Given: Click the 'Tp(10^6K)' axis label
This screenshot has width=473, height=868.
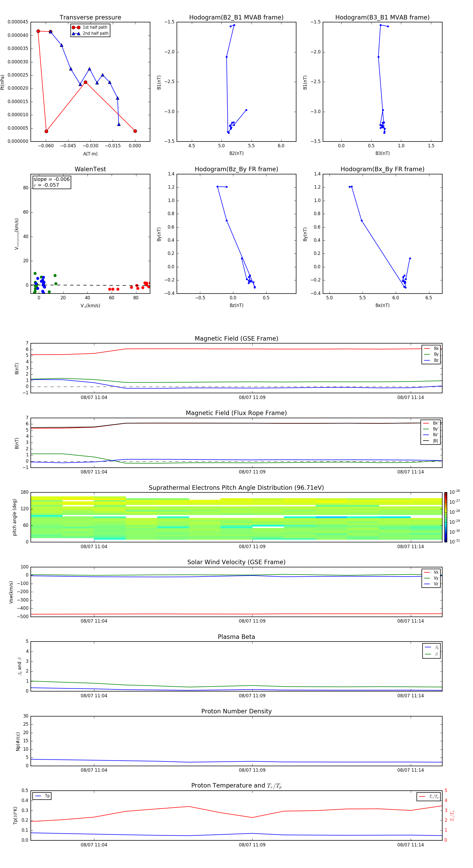Looking at the screenshot, I should pos(15,815).
